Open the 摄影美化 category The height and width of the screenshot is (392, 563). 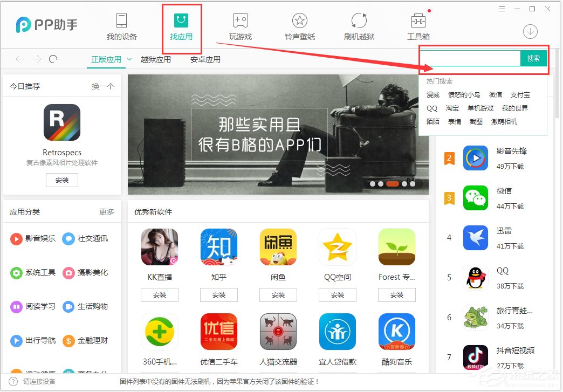tap(85, 273)
